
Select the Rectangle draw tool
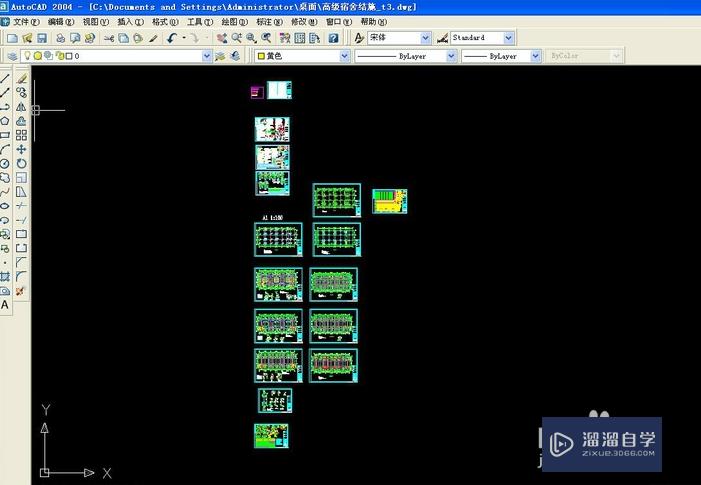(x=5, y=135)
